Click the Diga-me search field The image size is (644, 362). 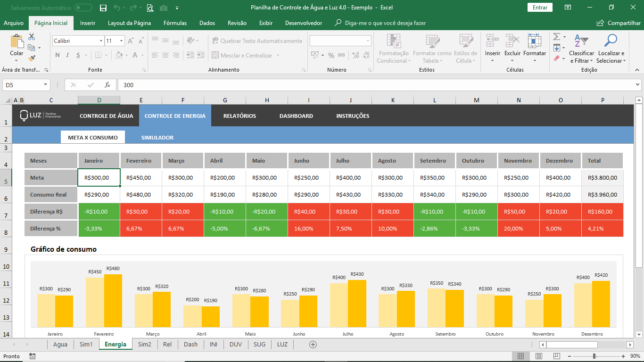[x=380, y=23]
